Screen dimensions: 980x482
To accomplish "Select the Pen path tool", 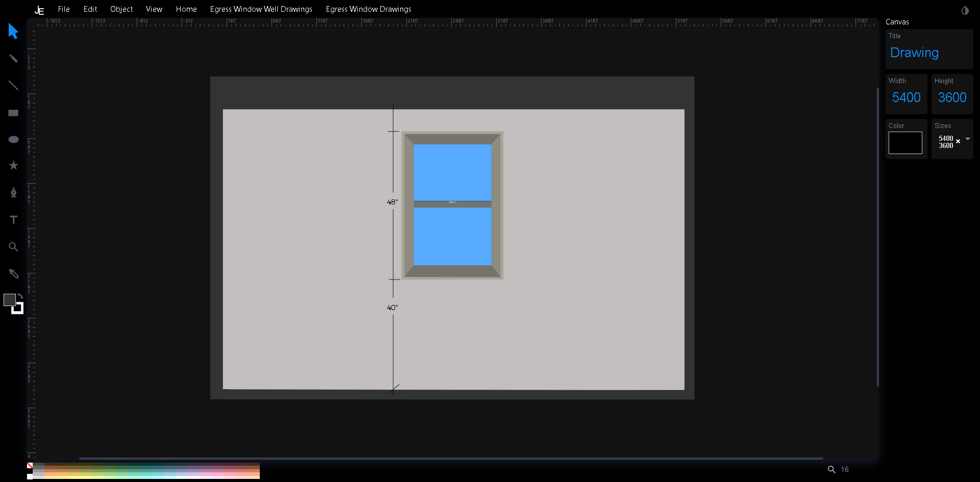I will pos(13,192).
